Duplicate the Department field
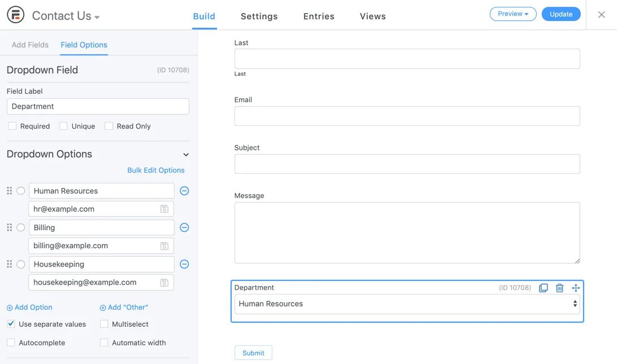 click(x=543, y=288)
